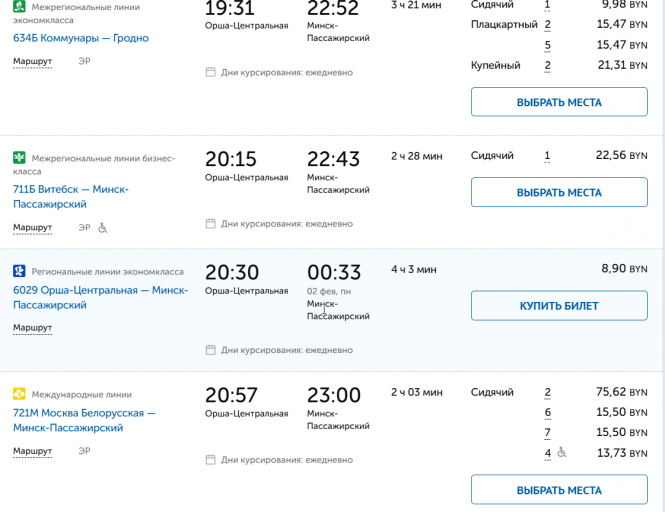Show Маршрут for train 721М

32,451
